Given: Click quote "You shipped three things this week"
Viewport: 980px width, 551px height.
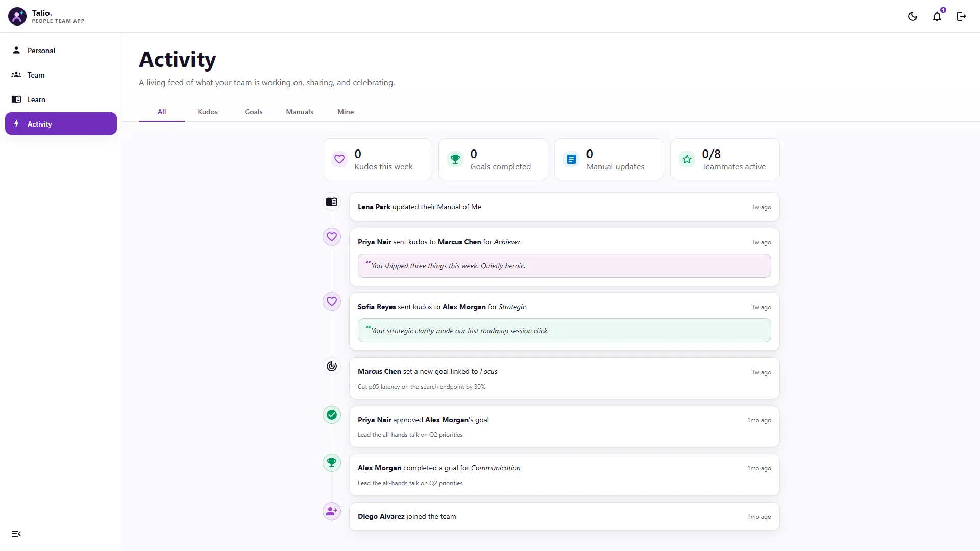Looking at the screenshot, I should click(565, 266).
